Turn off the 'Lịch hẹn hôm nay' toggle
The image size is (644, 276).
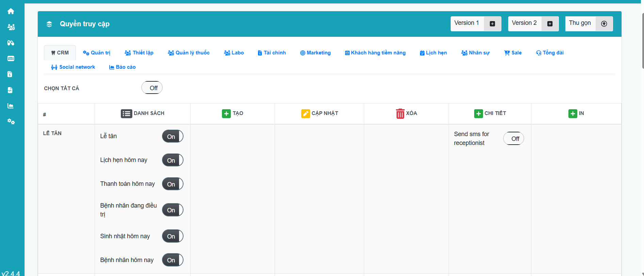click(x=173, y=160)
